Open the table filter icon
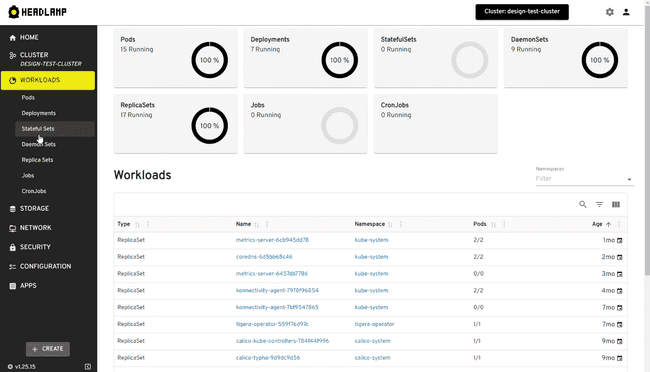Viewport: 650px width, 372px height. tap(599, 204)
